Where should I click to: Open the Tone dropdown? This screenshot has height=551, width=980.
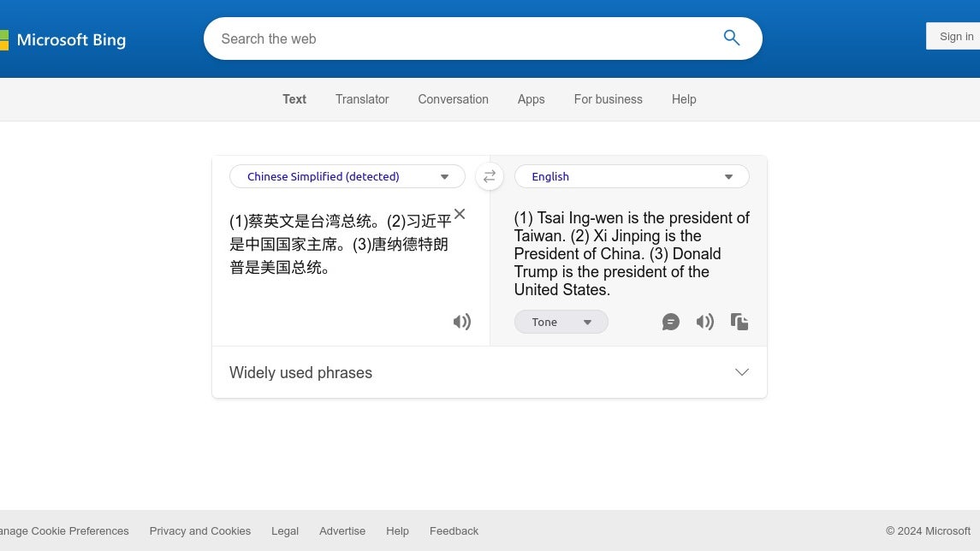[561, 322]
